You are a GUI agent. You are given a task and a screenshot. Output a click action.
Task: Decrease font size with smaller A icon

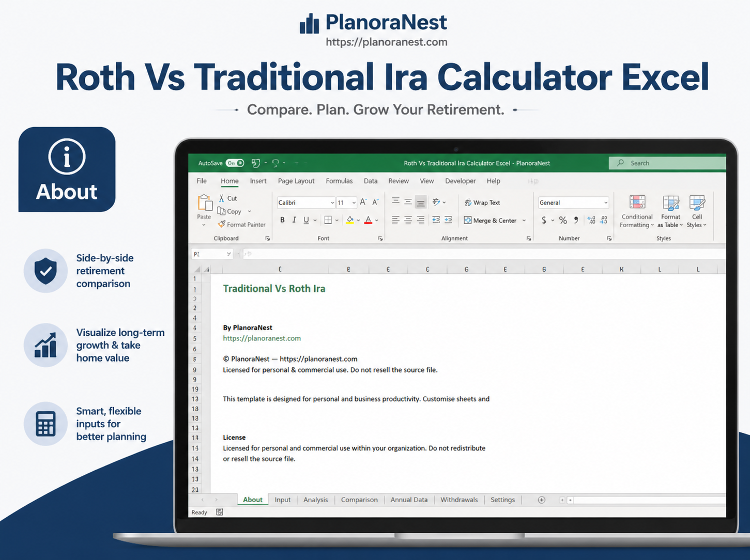coord(375,203)
